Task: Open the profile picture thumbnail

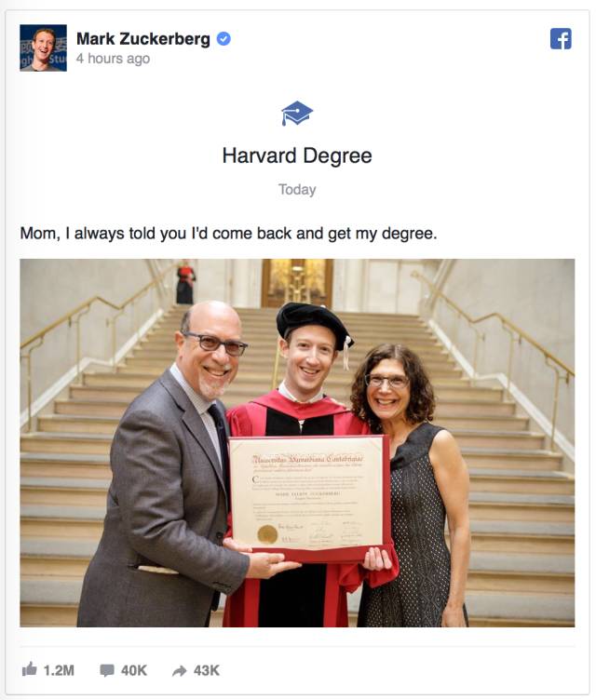Action: tap(44, 47)
